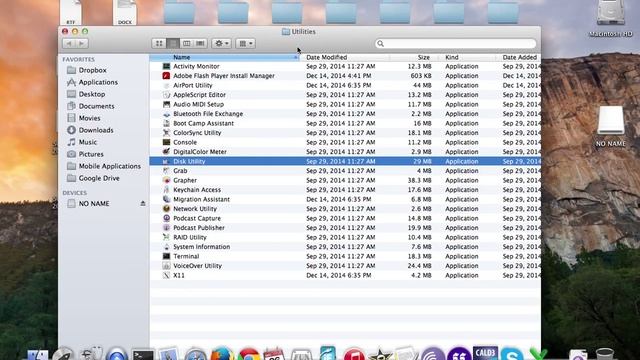640x360 pixels.
Task: Select the Grab app icon
Action: coord(166,171)
